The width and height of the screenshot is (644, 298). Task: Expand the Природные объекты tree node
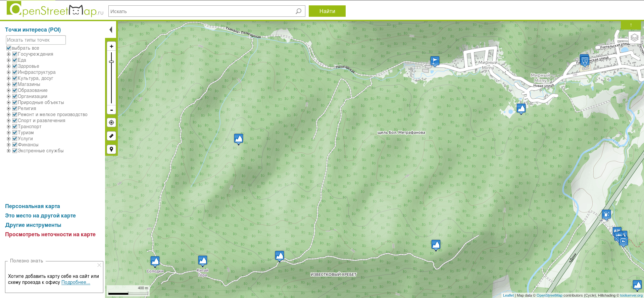9,102
